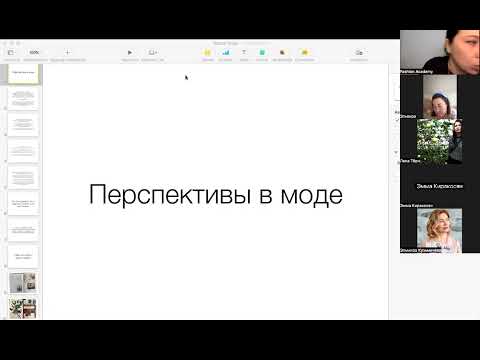Add a text box with Text icon
The height and width of the screenshot is (360, 480).
click(x=244, y=52)
